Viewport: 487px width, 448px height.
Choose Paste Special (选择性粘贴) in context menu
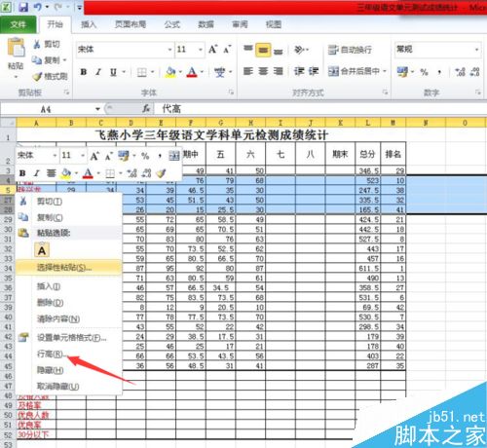pos(69,267)
